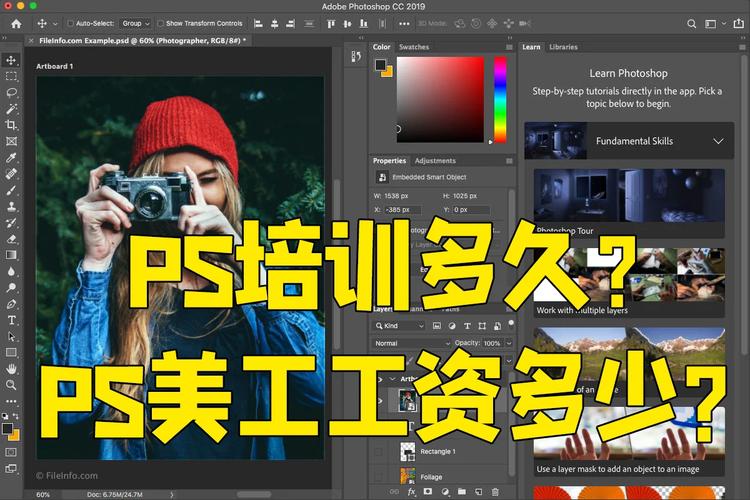This screenshot has height=500, width=750.
Task: Select the Dodge tool
Action: (x=11, y=288)
